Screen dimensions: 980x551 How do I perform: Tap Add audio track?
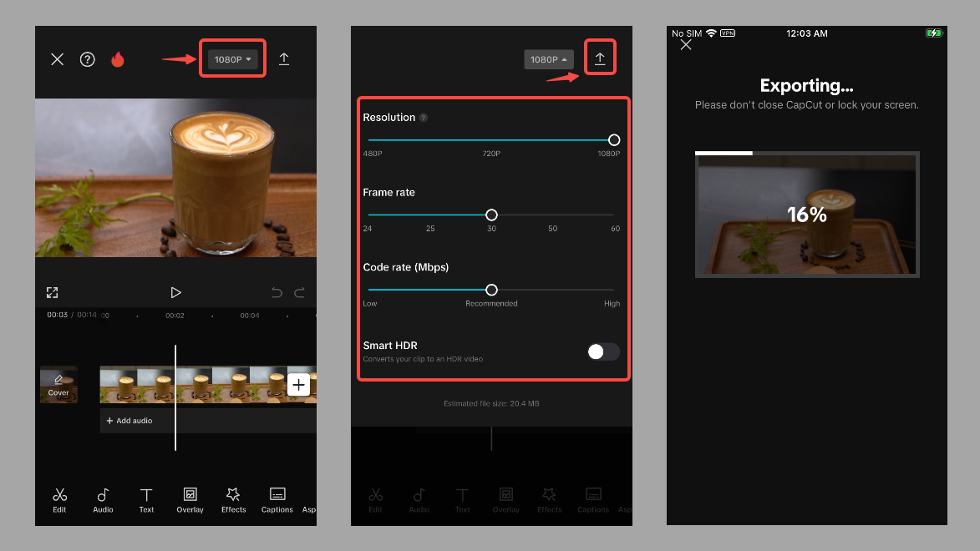[129, 421]
